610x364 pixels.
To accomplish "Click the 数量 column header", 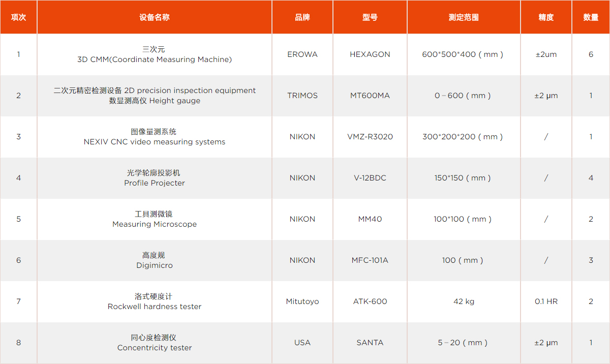I will click(591, 17).
